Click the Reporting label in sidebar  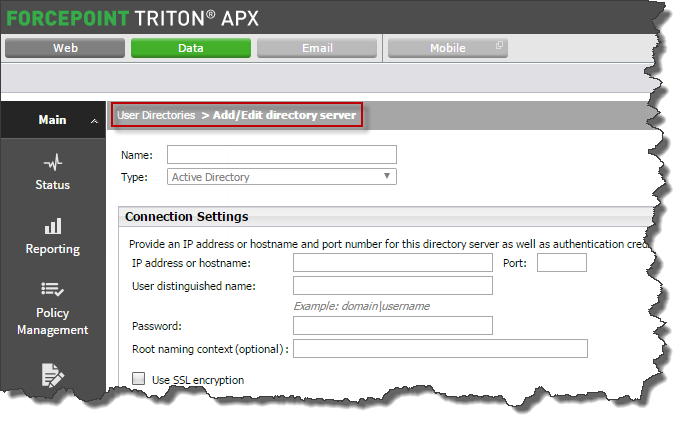click(x=53, y=249)
